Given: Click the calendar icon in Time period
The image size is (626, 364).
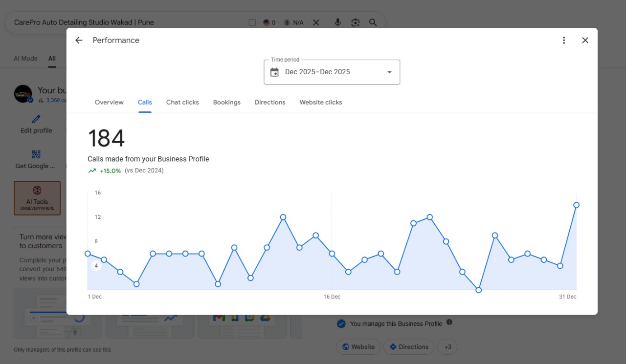Looking at the screenshot, I should pos(274,72).
